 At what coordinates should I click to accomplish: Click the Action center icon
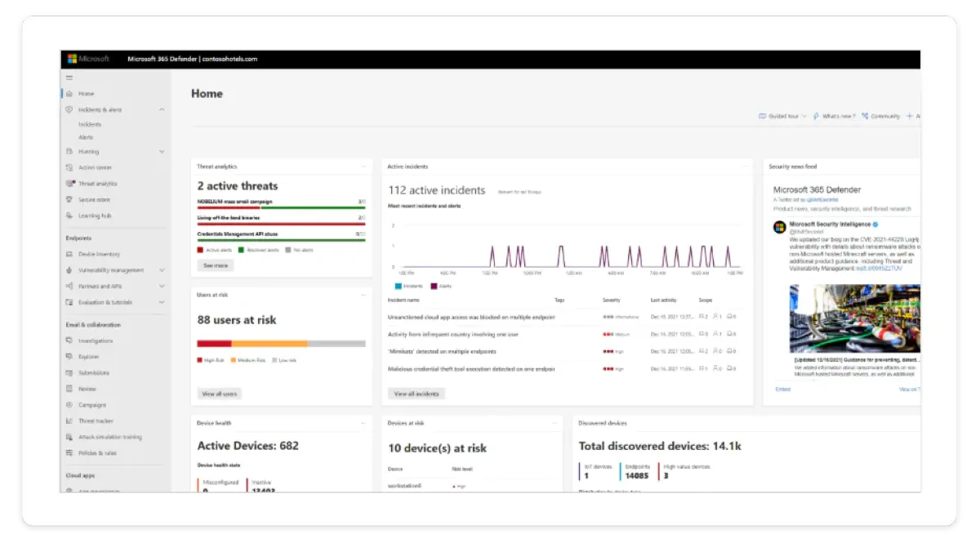coord(69,167)
